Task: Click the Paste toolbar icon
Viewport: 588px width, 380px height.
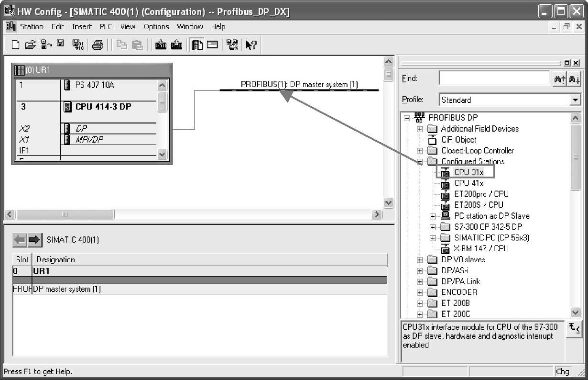Action: pyautogui.click(x=137, y=45)
